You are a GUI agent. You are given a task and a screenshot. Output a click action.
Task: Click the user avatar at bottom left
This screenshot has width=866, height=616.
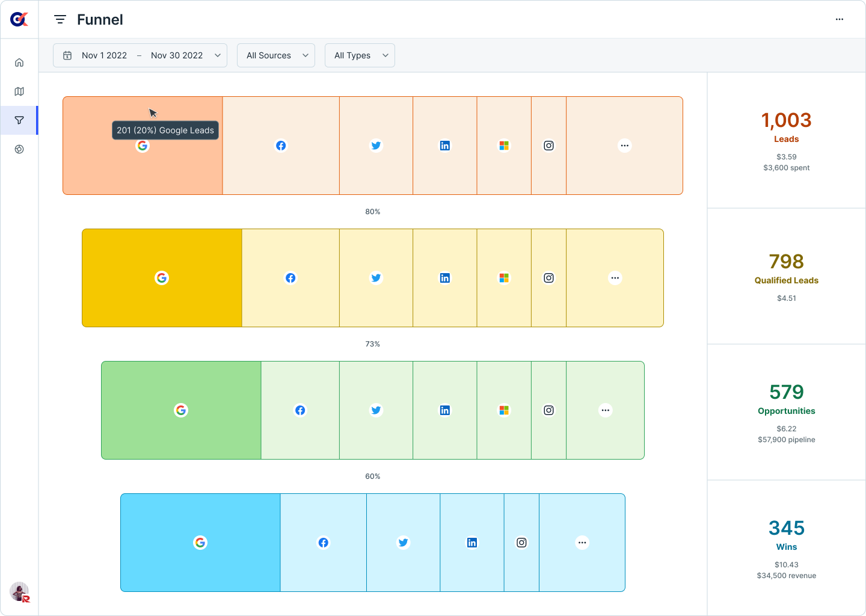click(x=19, y=592)
